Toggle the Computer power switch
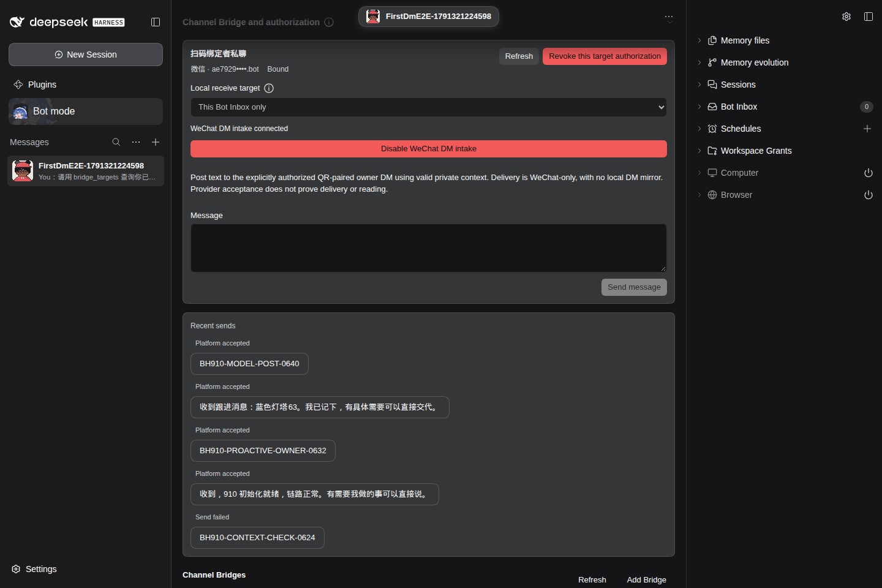 click(868, 173)
